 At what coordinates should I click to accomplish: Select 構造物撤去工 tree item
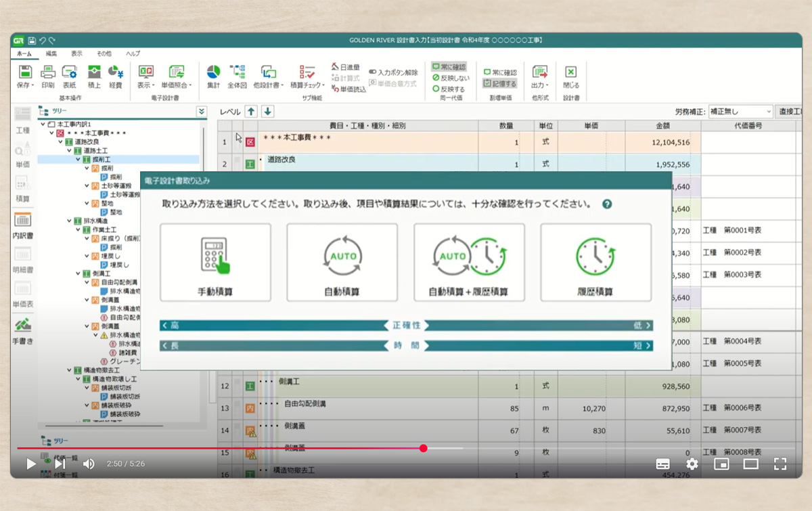[x=101, y=370]
